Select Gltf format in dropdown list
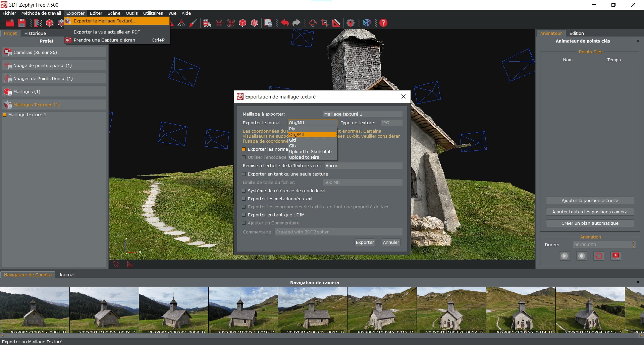The width and height of the screenshot is (644, 345). [312, 140]
